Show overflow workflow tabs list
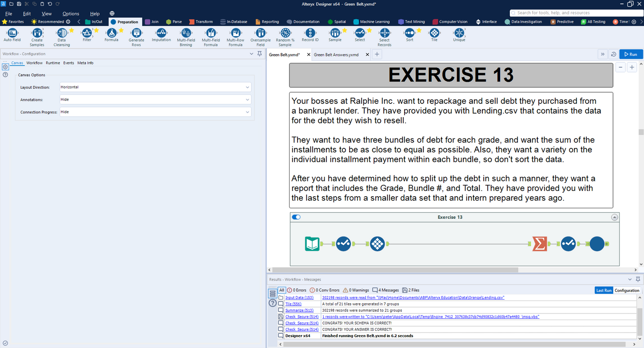This screenshot has height=348, width=644. pos(603,54)
